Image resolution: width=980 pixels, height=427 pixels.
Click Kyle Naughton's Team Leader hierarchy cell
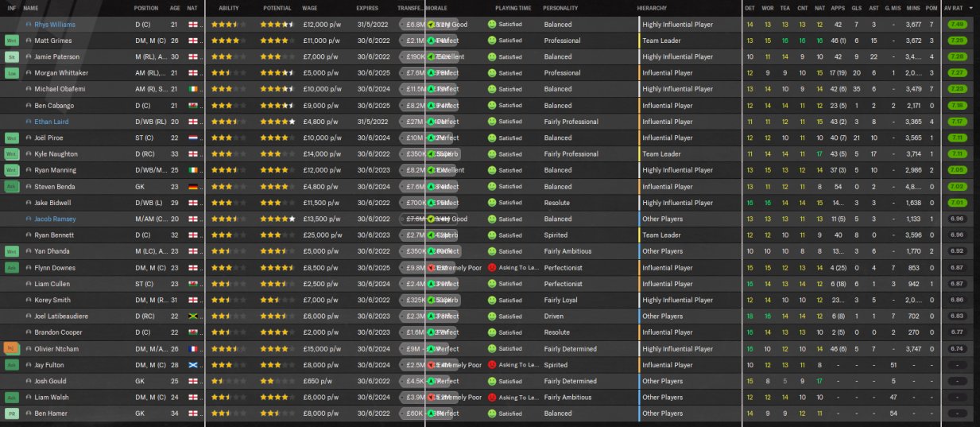[x=661, y=154]
